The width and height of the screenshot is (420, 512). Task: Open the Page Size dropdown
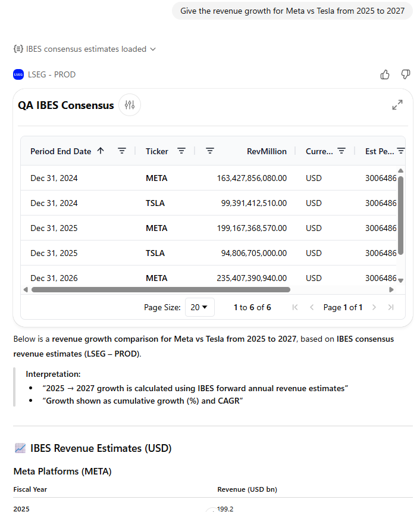199,307
